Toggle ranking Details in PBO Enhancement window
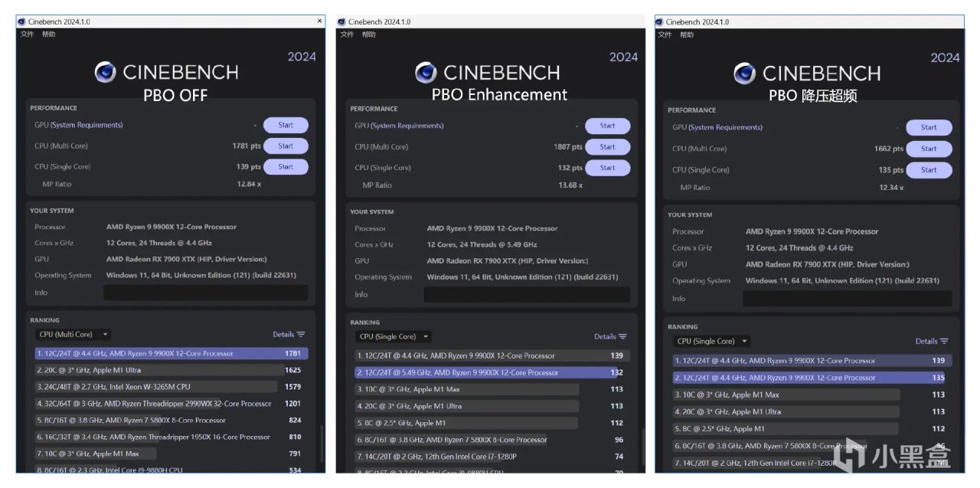The width and height of the screenshot is (980, 488). tap(610, 336)
